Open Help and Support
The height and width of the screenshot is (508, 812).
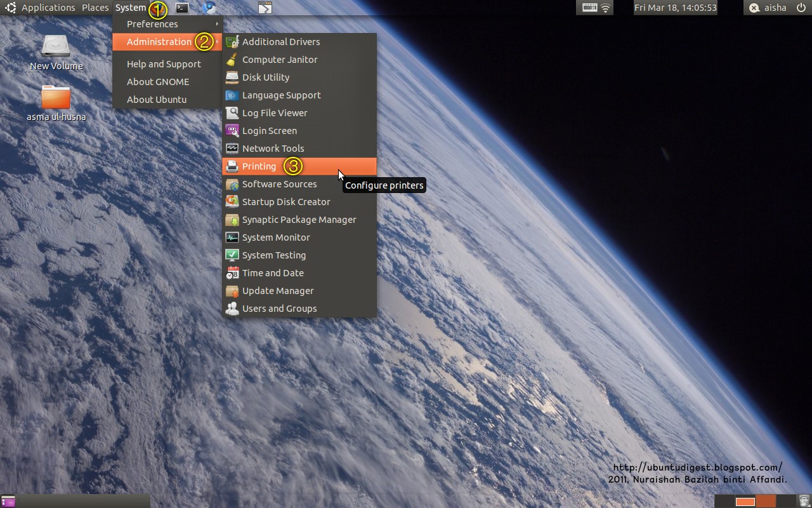pos(167,64)
